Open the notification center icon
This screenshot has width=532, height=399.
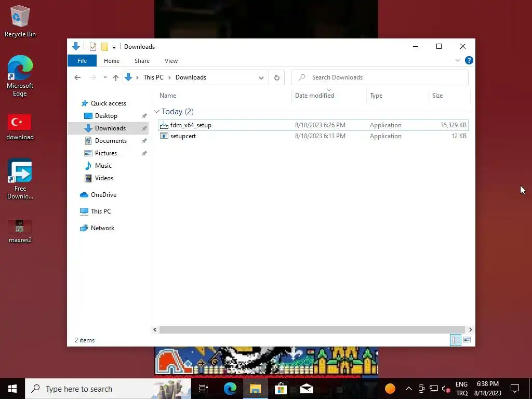[515, 389]
